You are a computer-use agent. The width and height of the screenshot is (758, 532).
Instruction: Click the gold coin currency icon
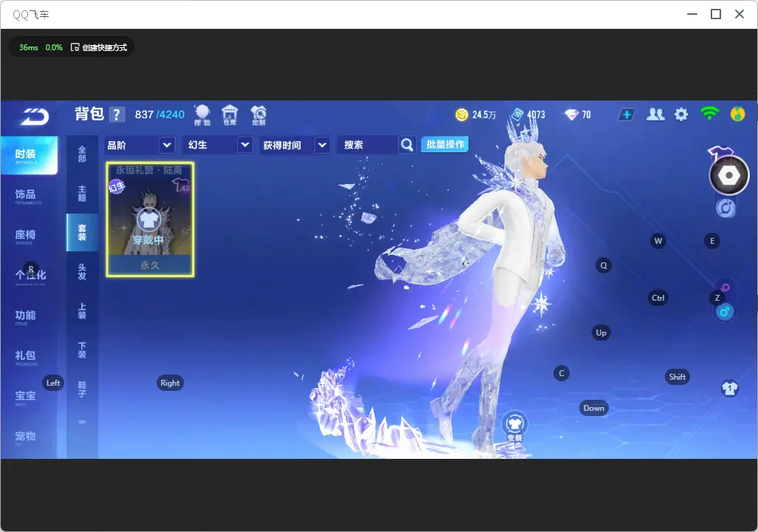(462, 115)
